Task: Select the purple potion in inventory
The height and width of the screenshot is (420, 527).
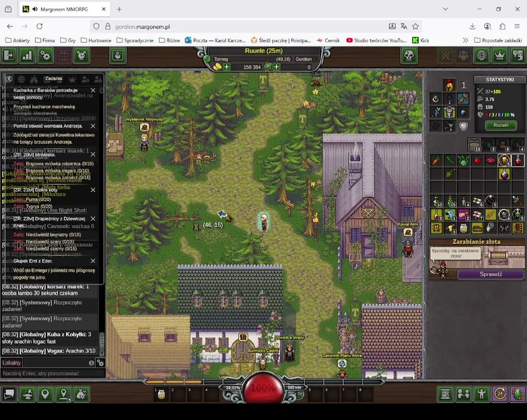Action: tap(504, 174)
